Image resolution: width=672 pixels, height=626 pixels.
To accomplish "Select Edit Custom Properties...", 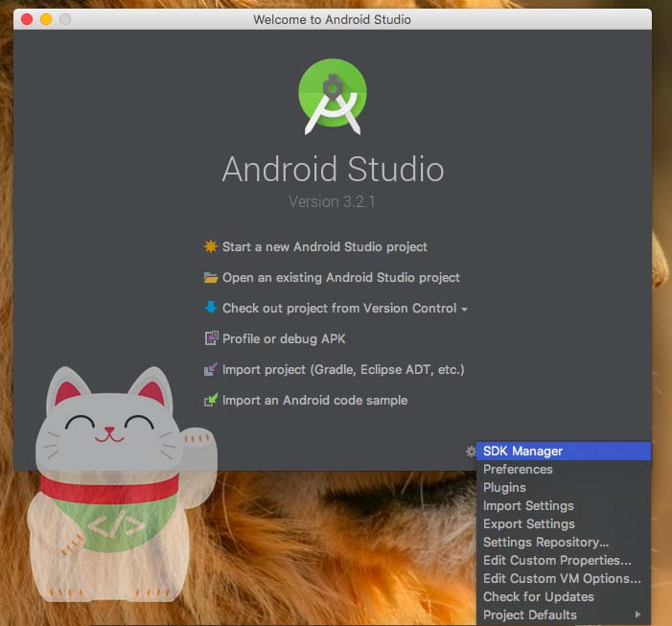I will click(x=564, y=561).
